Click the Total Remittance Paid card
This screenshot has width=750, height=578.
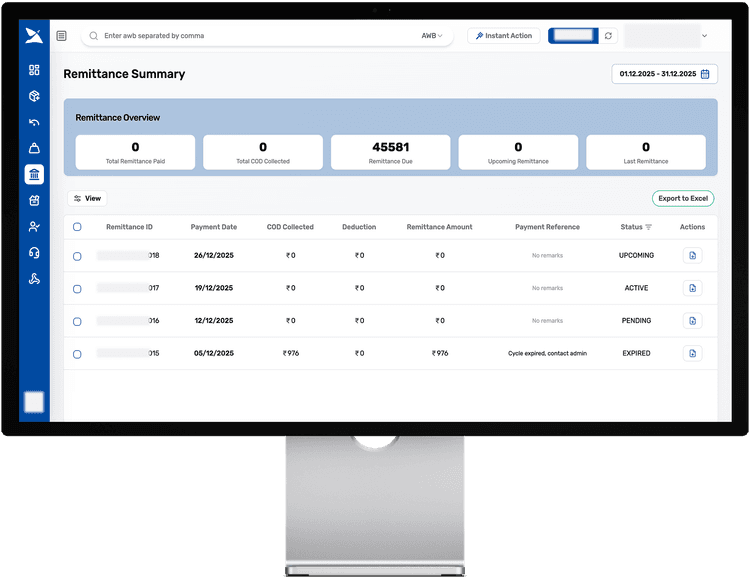click(135, 152)
